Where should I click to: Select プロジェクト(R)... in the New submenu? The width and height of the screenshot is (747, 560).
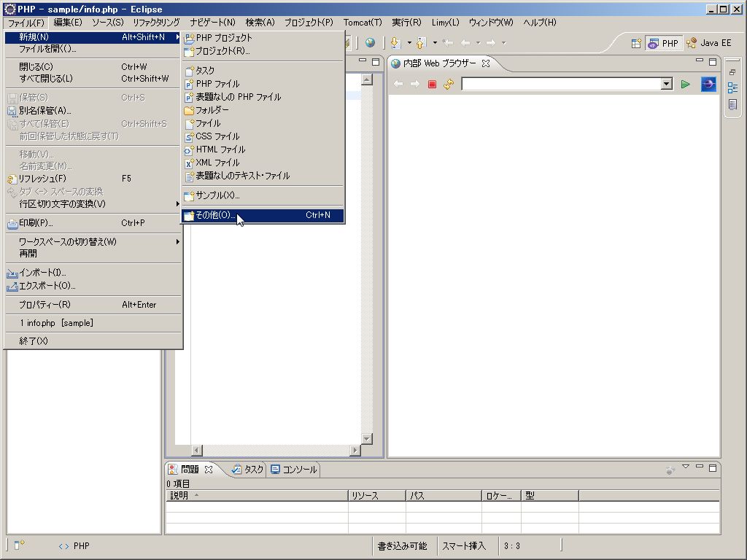[263, 50]
